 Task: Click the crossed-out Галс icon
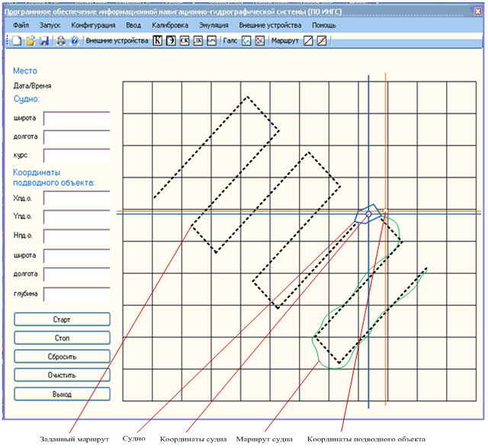pyautogui.click(x=260, y=40)
